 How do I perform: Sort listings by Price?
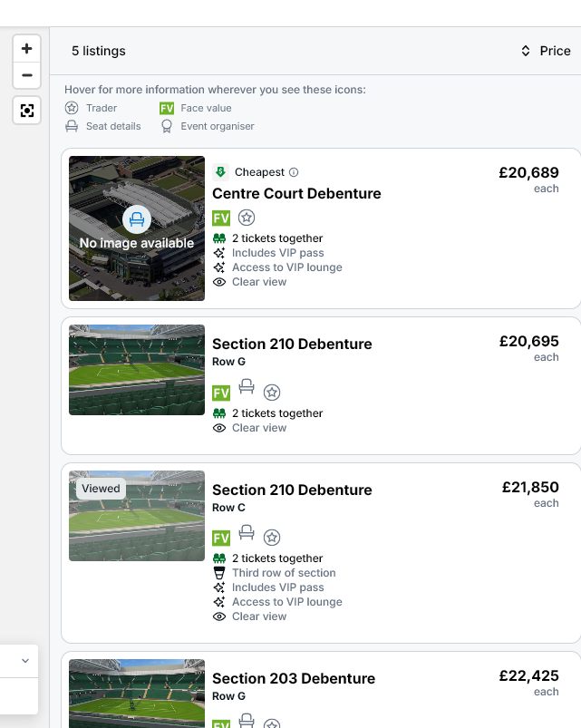[546, 51]
